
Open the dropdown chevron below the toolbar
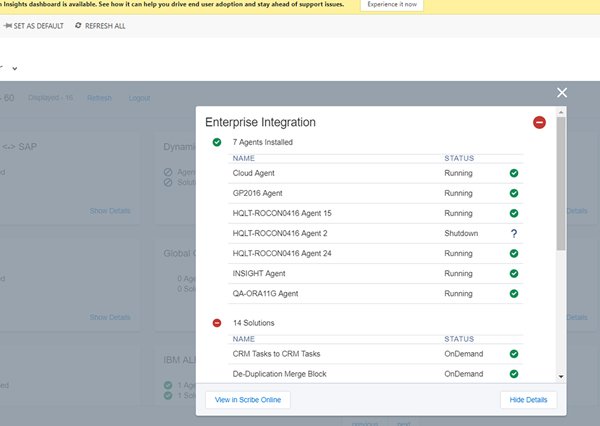click(x=15, y=69)
